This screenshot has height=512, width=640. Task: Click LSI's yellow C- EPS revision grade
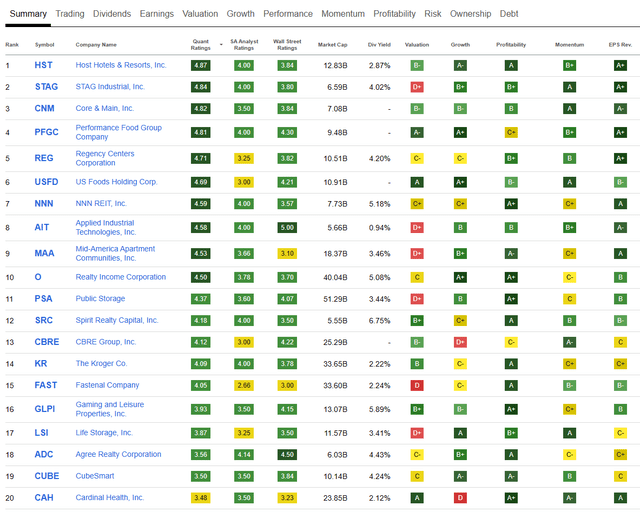620,433
